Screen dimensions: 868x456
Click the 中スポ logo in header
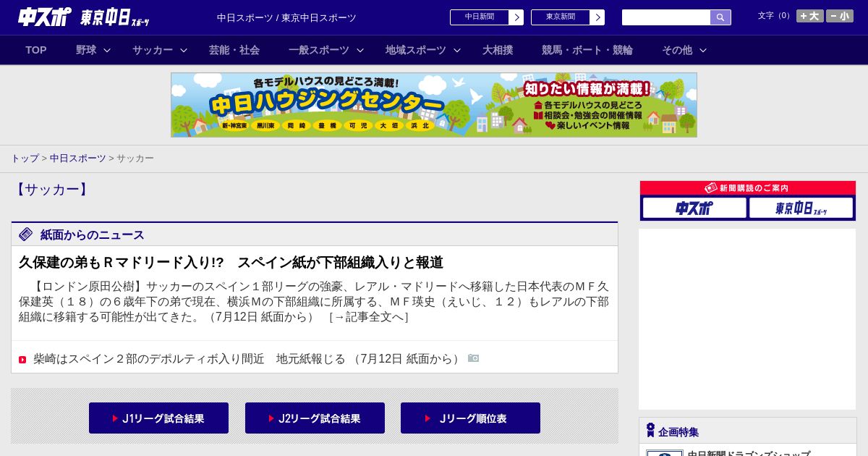(x=45, y=17)
